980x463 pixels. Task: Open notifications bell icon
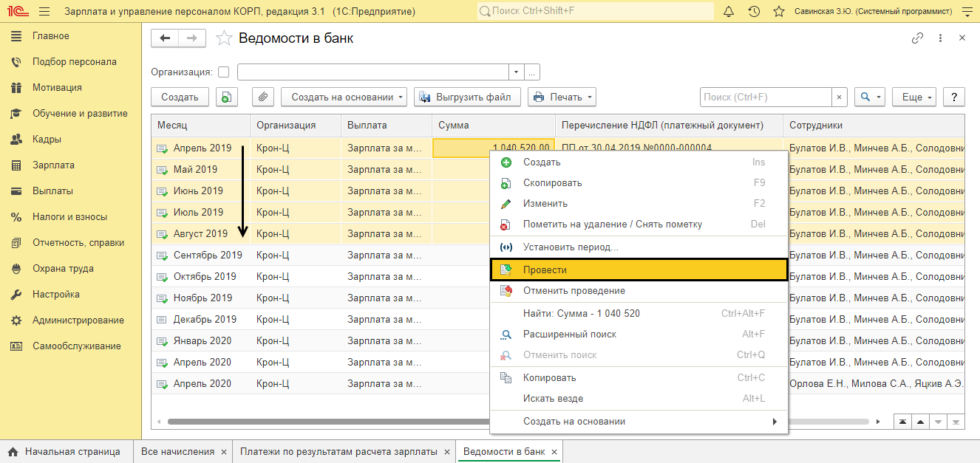[x=729, y=12]
